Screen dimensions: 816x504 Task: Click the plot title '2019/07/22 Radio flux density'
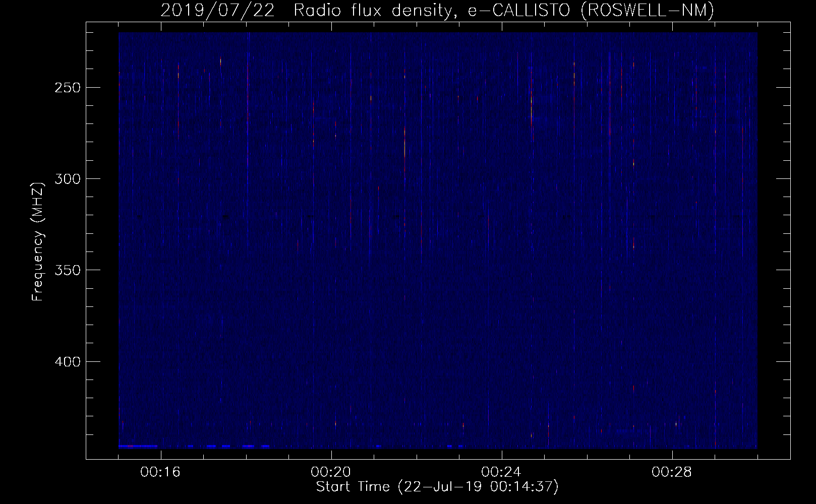(x=437, y=11)
